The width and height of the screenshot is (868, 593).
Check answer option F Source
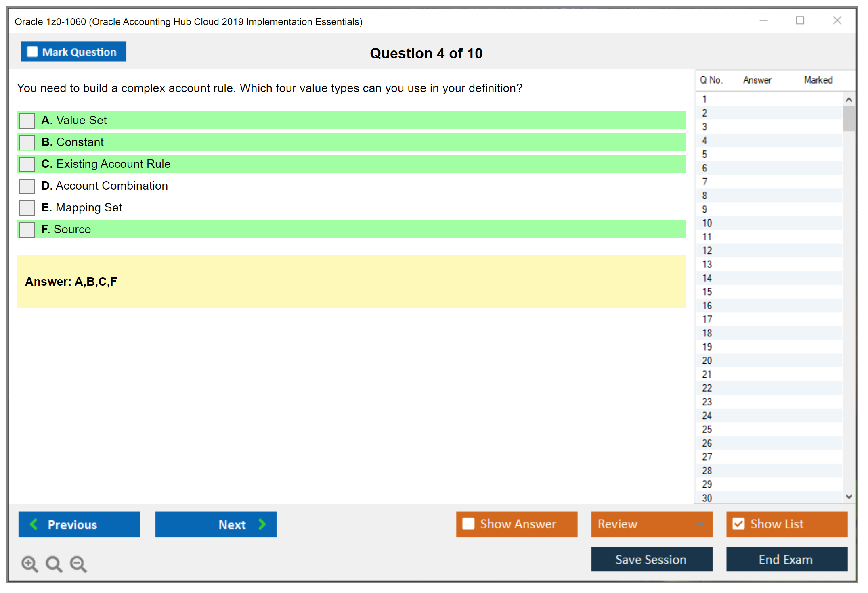(x=27, y=230)
